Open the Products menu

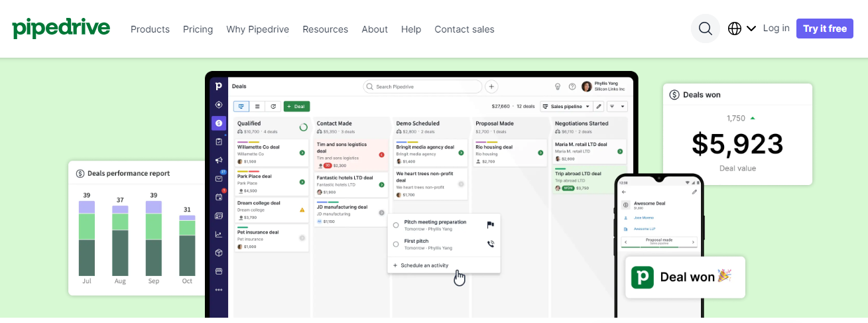pos(150,29)
